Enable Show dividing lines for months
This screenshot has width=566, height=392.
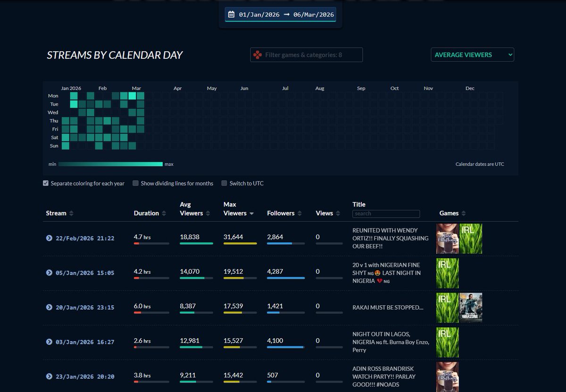[135, 183]
